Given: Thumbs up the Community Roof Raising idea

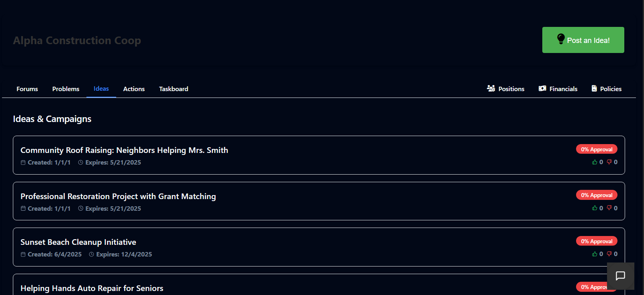Looking at the screenshot, I should [x=595, y=162].
